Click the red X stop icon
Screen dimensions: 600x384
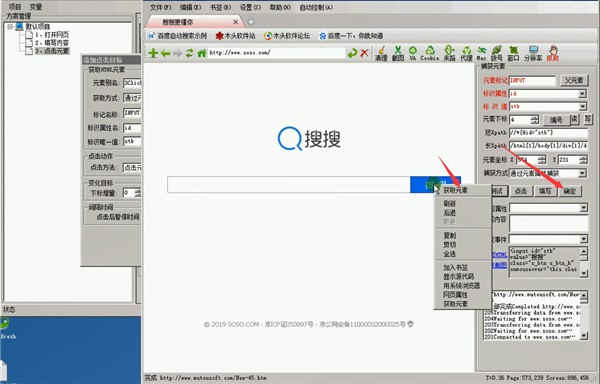(x=364, y=53)
